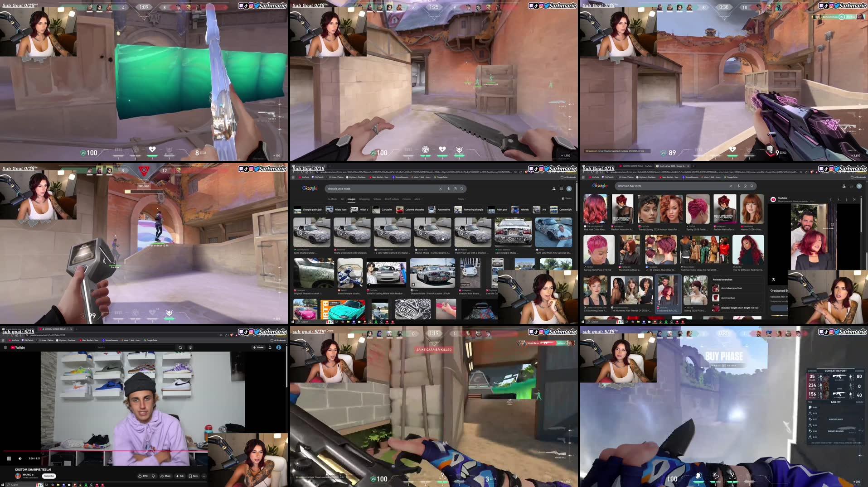Image resolution: width=868 pixels, height=487 pixels.
Task: Pause the CUSTOM SHARPIE TESLA video
Action: (10, 458)
